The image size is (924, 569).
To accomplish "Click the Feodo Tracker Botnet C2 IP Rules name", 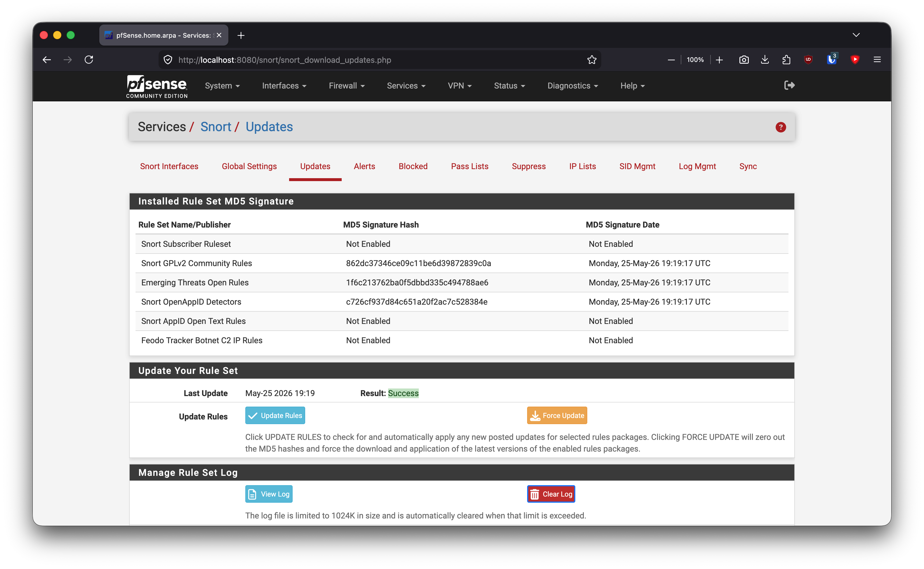I will (x=202, y=341).
